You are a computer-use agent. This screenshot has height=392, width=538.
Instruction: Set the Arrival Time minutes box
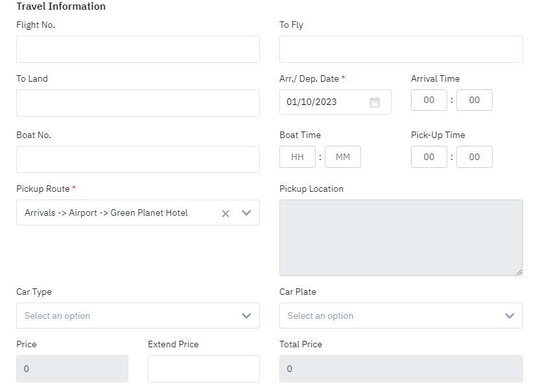point(474,100)
